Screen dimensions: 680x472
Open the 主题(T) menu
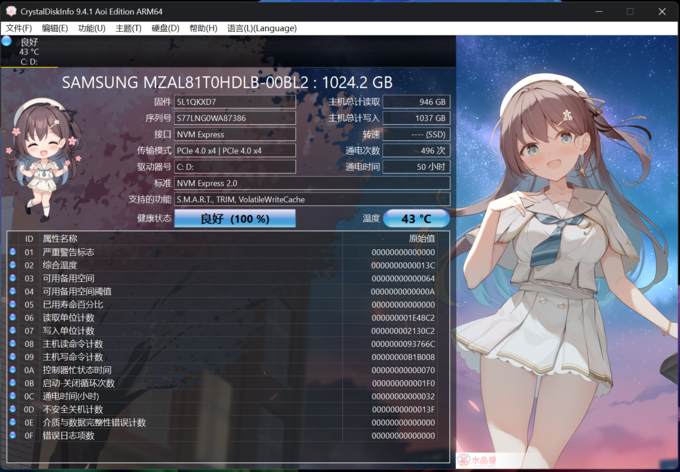click(128, 28)
